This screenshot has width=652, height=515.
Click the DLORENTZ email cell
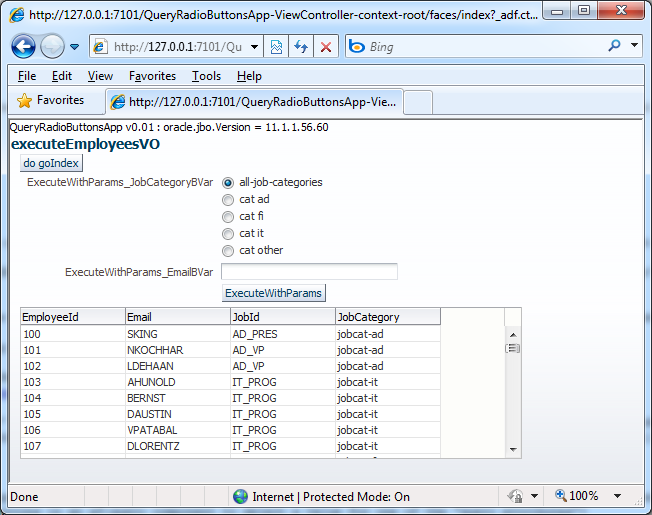(178, 446)
